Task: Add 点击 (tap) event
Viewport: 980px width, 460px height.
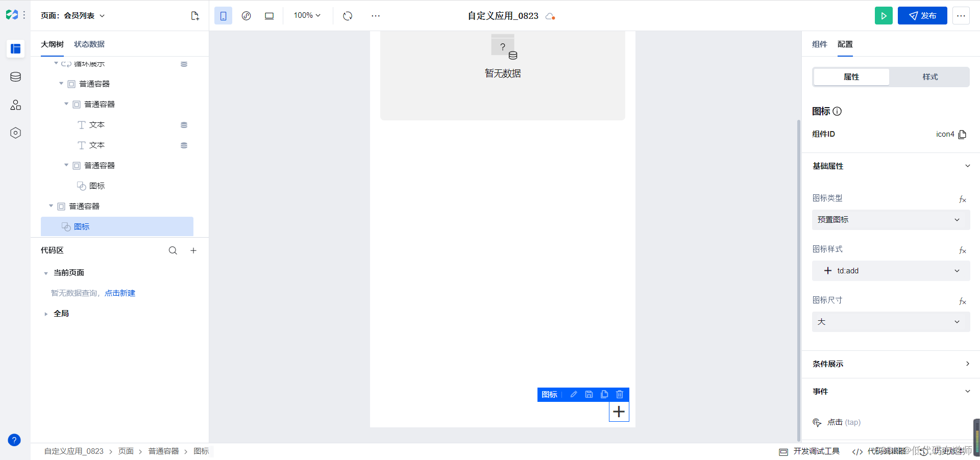Action: click(837, 422)
